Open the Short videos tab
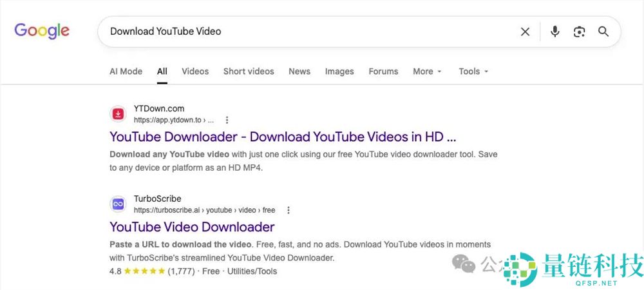Image resolution: width=644 pixels, height=290 pixels. (249, 71)
